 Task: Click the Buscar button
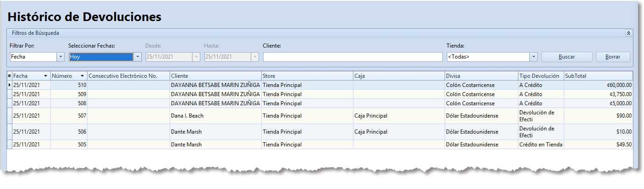(x=567, y=57)
